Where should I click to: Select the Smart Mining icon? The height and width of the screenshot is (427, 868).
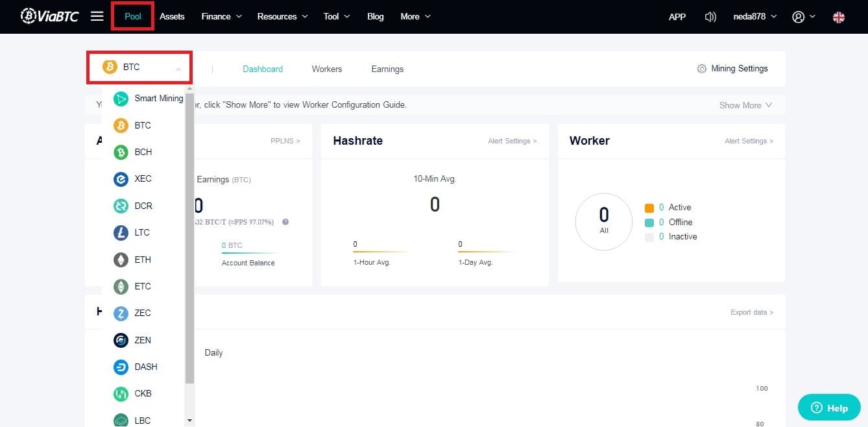coord(121,99)
